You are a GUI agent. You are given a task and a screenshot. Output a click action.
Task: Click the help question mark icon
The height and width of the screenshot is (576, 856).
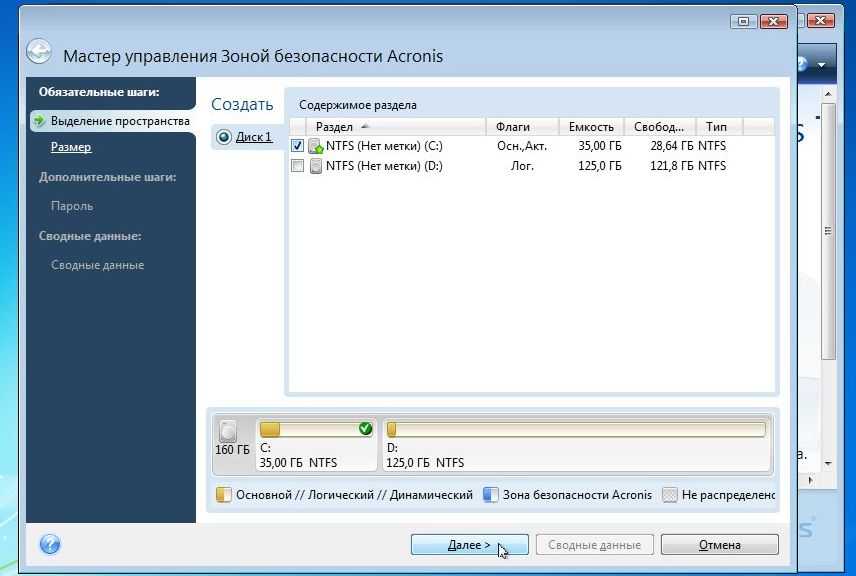(50, 545)
